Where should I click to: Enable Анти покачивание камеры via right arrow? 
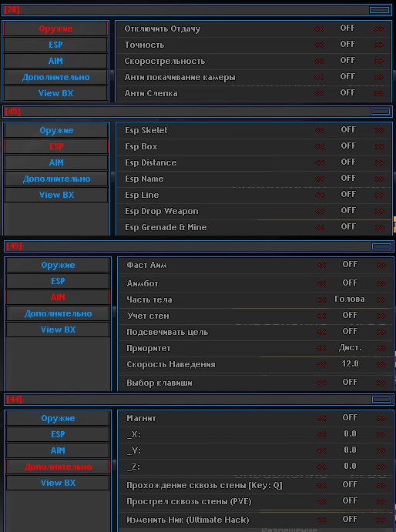(x=379, y=77)
